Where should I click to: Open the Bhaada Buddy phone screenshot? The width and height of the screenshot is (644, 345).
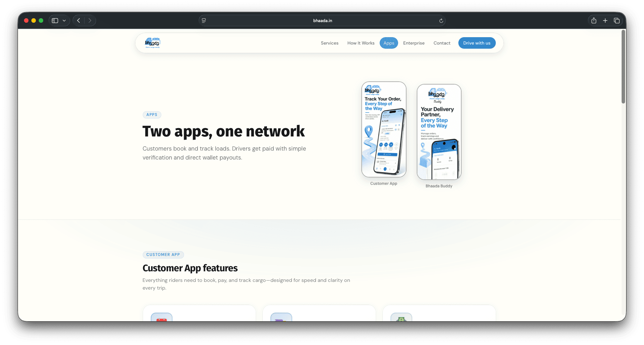(x=439, y=132)
